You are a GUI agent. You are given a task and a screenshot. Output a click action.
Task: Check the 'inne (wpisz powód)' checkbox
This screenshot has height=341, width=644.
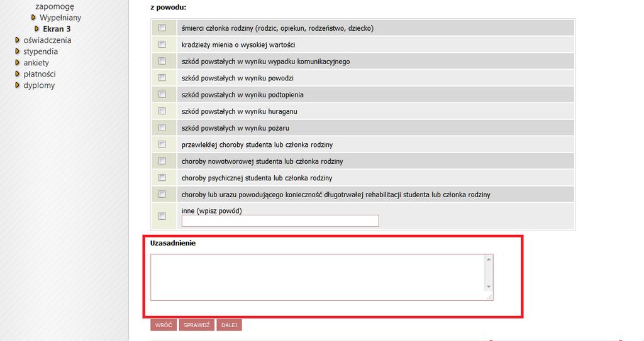click(162, 216)
